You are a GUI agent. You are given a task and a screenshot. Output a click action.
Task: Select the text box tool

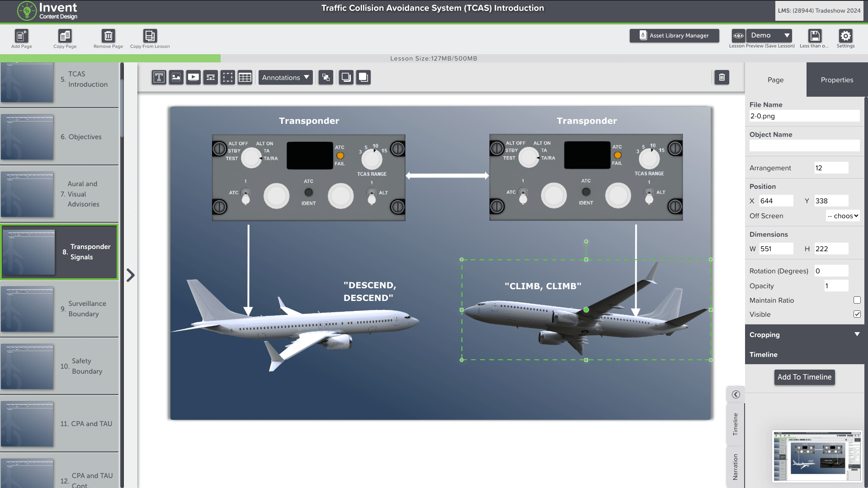159,77
